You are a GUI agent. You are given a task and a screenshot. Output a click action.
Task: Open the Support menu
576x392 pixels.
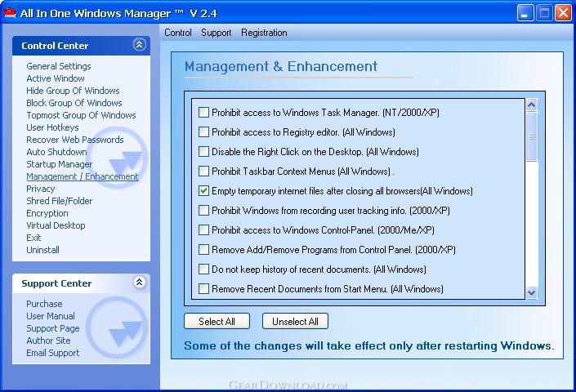tap(216, 33)
